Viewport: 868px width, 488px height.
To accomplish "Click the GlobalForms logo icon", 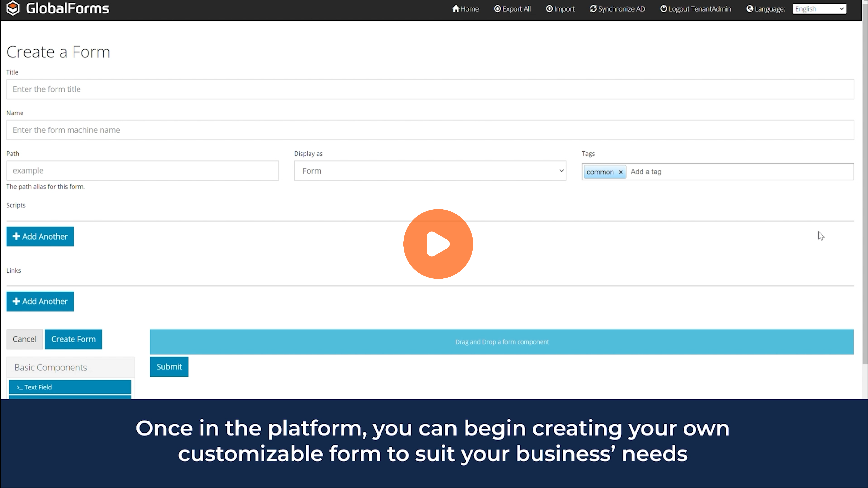I will [x=13, y=8].
